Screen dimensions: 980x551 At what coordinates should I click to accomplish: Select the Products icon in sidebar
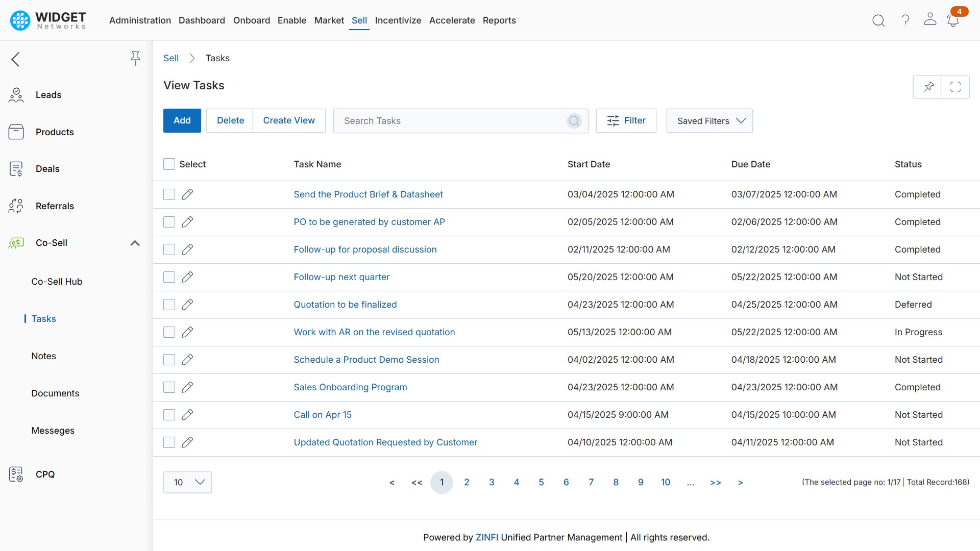(x=16, y=132)
